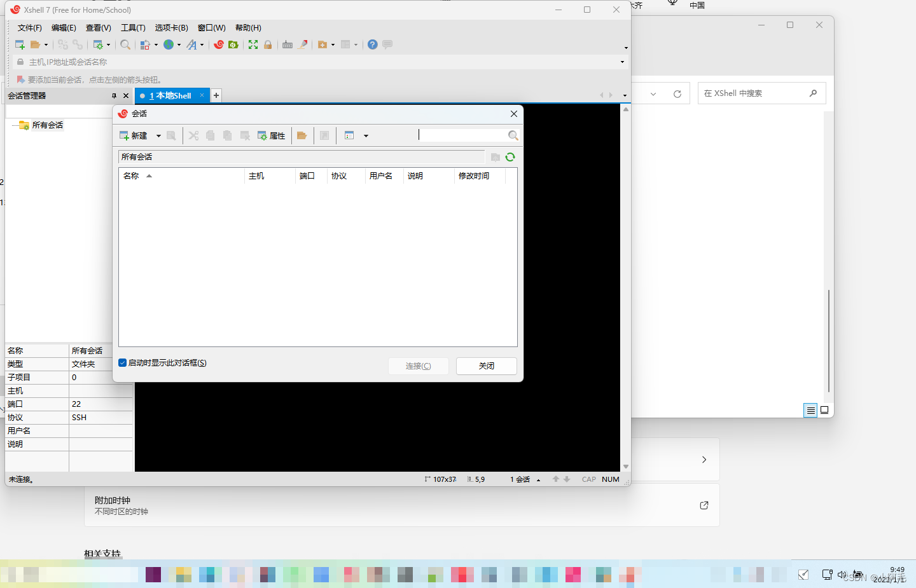Click the 新建 new session button in dialog
This screenshot has height=588, width=916.
point(134,135)
